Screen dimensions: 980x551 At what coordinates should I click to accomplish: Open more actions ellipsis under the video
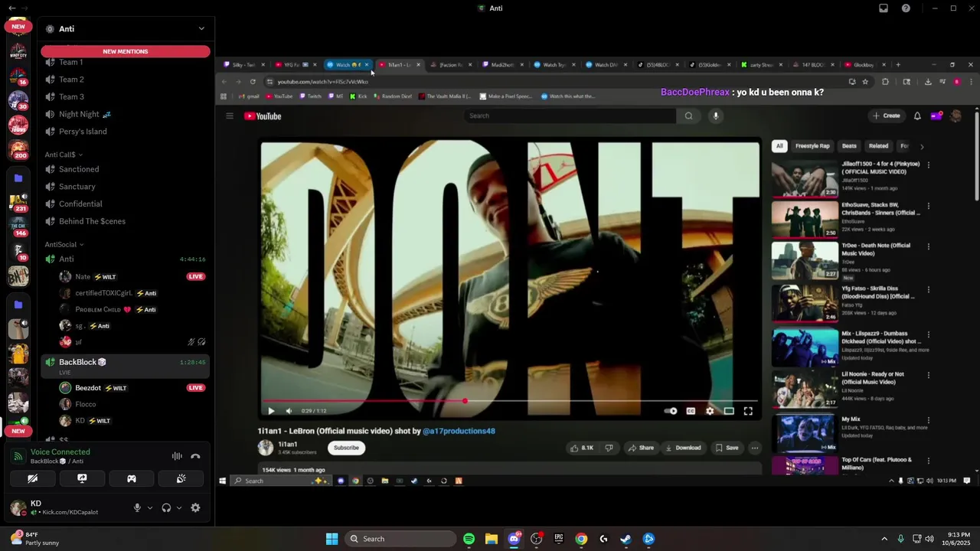click(755, 448)
